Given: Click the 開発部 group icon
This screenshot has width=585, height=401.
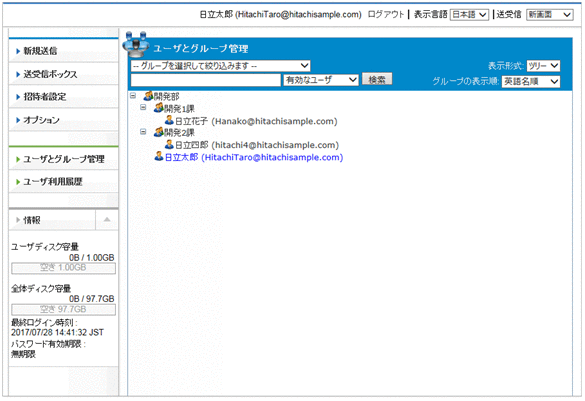Looking at the screenshot, I should pos(148,96).
